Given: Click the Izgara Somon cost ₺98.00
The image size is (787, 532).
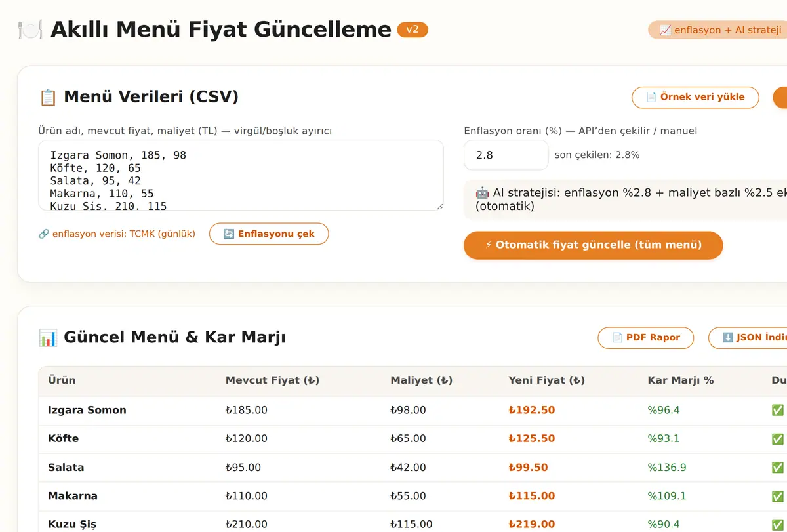Looking at the screenshot, I should click(x=408, y=410).
